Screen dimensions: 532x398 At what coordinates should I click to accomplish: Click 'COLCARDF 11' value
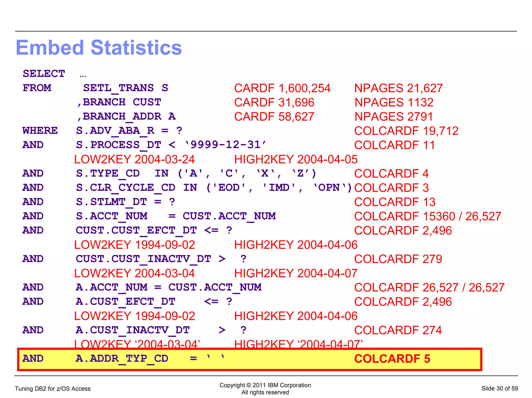pyautogui.click(x=394, y=145)
